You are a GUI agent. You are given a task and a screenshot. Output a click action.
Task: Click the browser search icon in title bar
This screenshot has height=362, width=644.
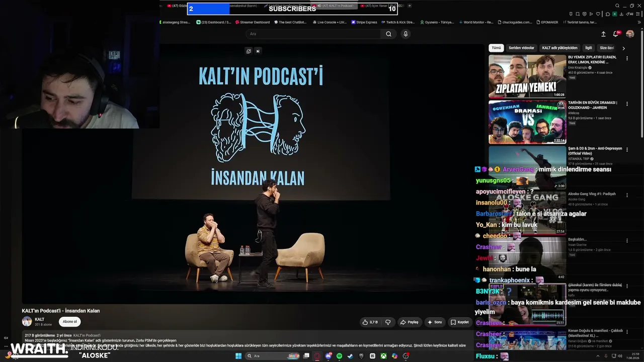618,6
